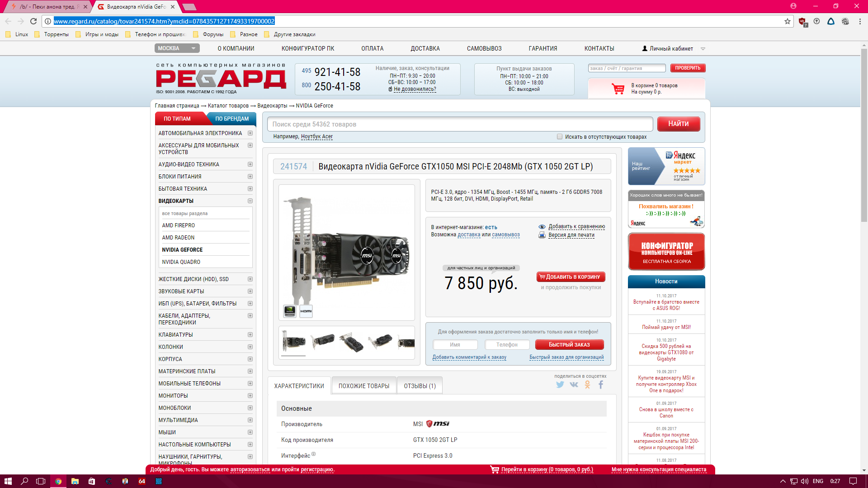The width and height of the screenshot is (868, 488).
Task: Click the Regard store logo
Action: coord(221,79)
